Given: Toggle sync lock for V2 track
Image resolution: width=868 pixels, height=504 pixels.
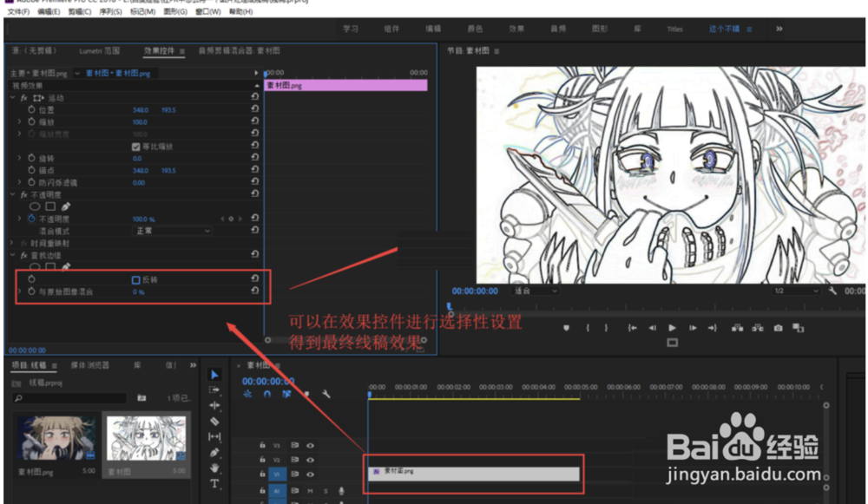Looking at the screenshot, I should [294, 460].
